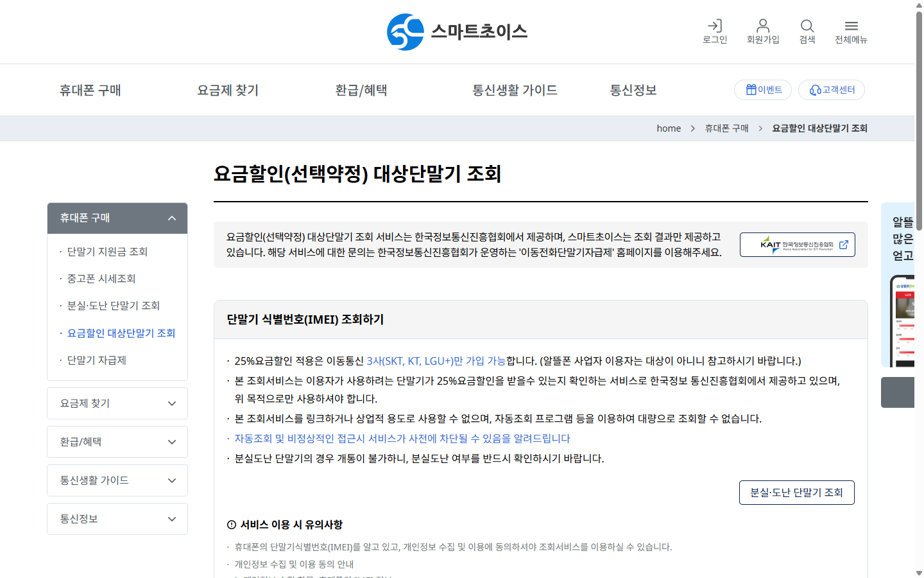Screen dimensions: 924x578
Task: Collapse the 휴대폰 구매 sidebar section
Action: pos(117,218)
